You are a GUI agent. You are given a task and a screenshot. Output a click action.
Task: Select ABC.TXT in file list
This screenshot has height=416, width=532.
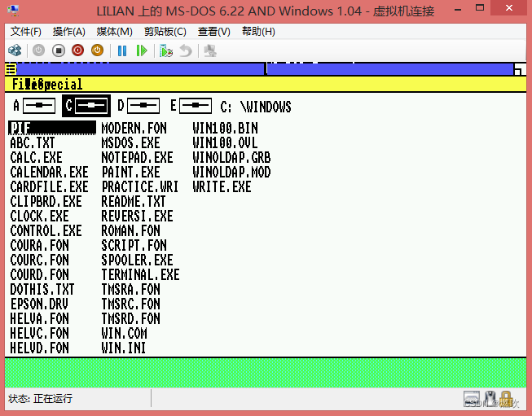(x=33, y=142)
